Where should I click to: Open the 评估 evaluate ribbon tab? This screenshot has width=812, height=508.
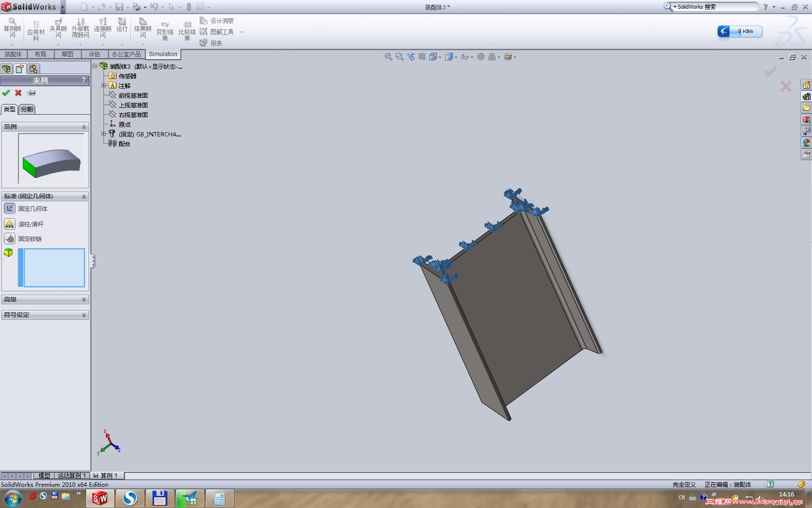tap(94, 54)
